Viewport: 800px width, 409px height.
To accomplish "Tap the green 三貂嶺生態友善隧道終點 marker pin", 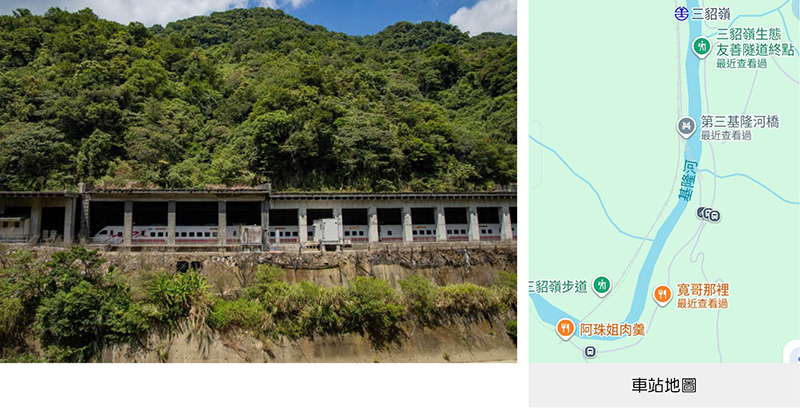I will point(702,47).
